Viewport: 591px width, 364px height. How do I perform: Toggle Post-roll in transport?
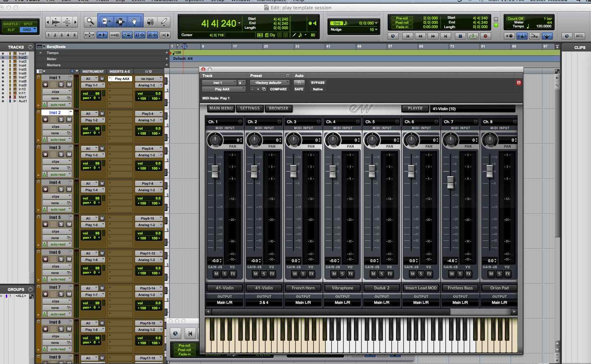(402, 22)
